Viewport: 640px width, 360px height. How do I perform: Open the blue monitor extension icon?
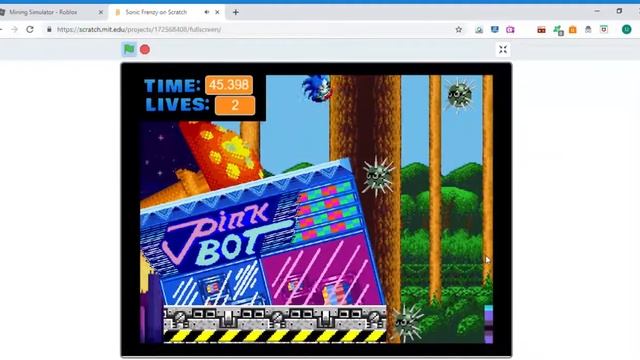495,29
